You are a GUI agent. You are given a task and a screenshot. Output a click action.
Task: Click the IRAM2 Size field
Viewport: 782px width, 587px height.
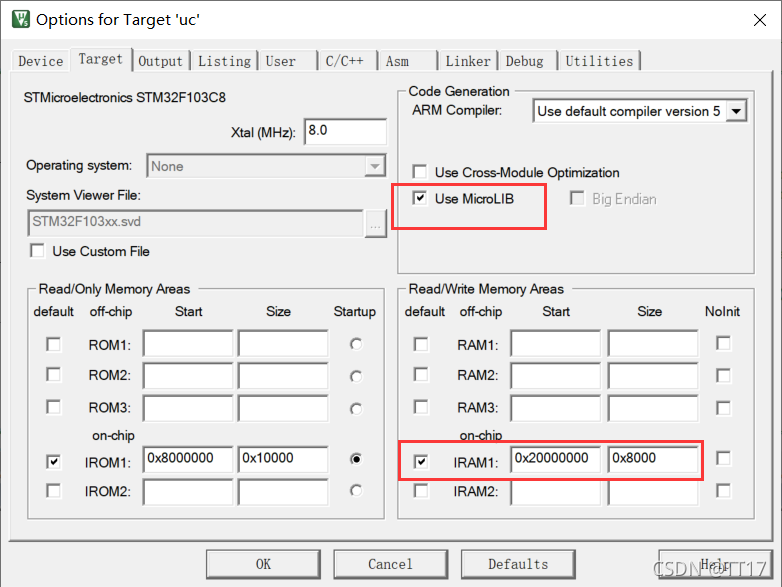(x=653, y=492)
